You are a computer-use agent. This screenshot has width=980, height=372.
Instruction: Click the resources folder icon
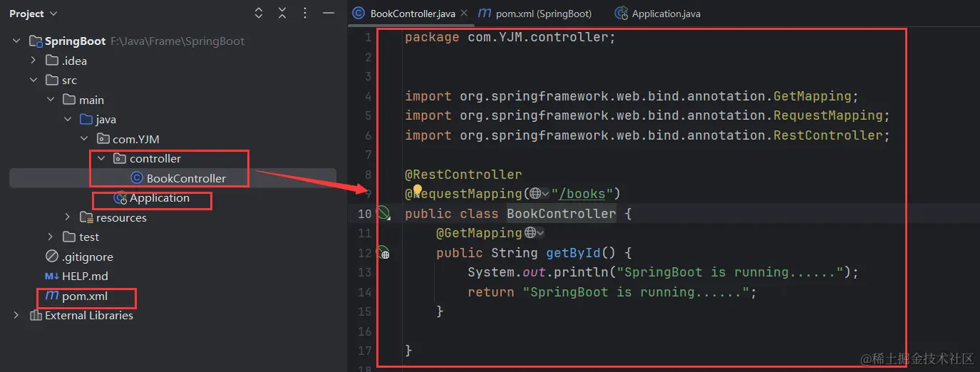pyautogui.click(x=86, y=217)
